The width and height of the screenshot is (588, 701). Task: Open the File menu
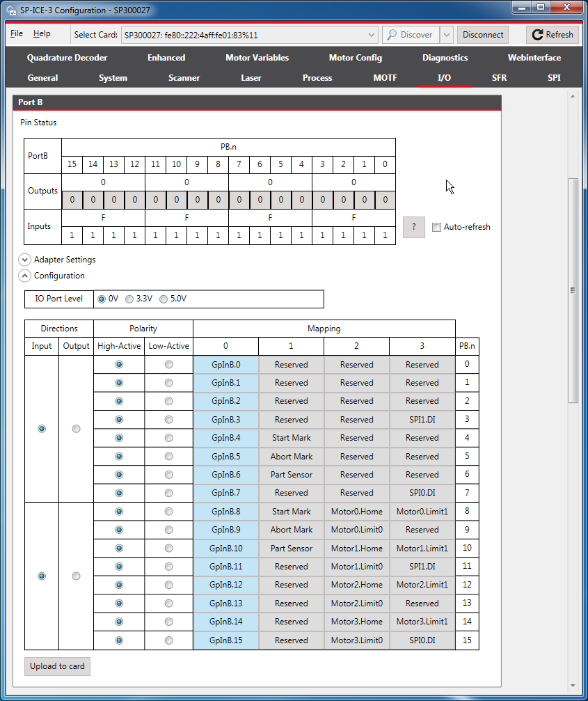[17, 33]
